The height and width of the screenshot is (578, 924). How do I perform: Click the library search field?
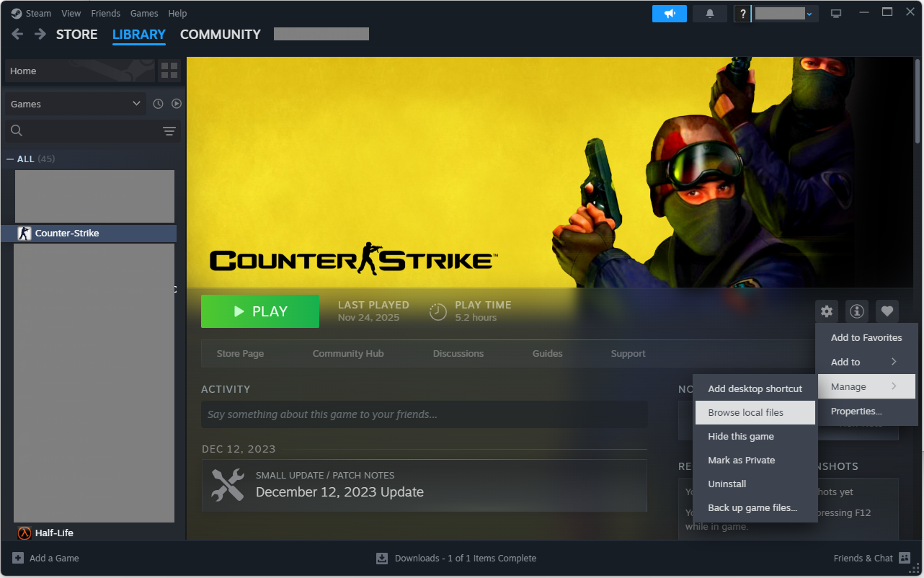93,130
